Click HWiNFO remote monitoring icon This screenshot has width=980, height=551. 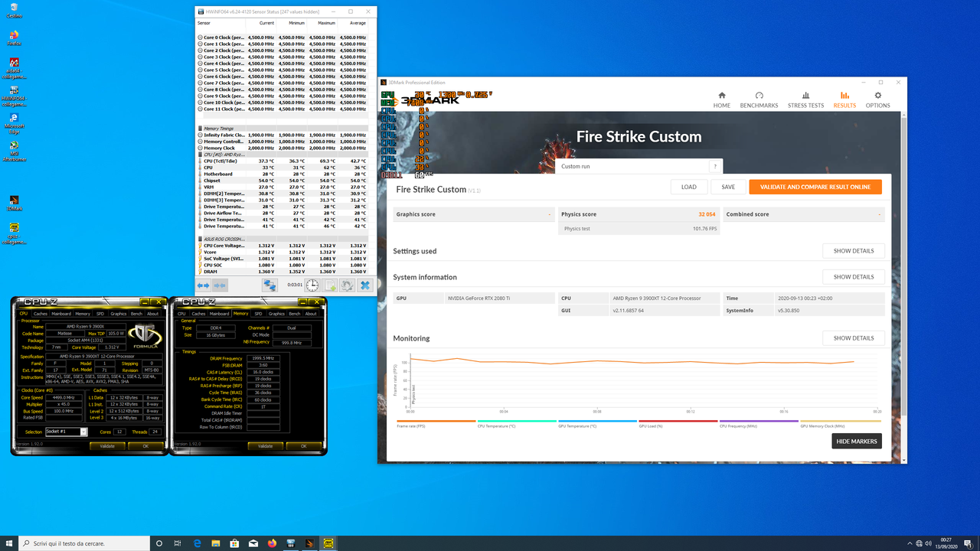click(x=270, y=285)
